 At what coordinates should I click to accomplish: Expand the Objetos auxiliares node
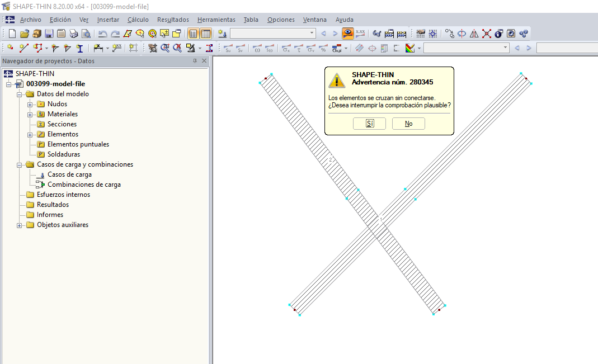(19, 225)
